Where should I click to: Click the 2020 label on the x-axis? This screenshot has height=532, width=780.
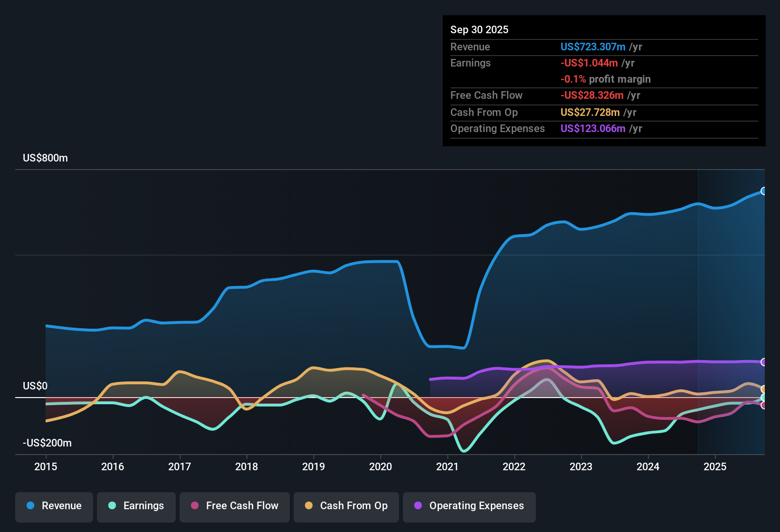click(x=381, y=467)
